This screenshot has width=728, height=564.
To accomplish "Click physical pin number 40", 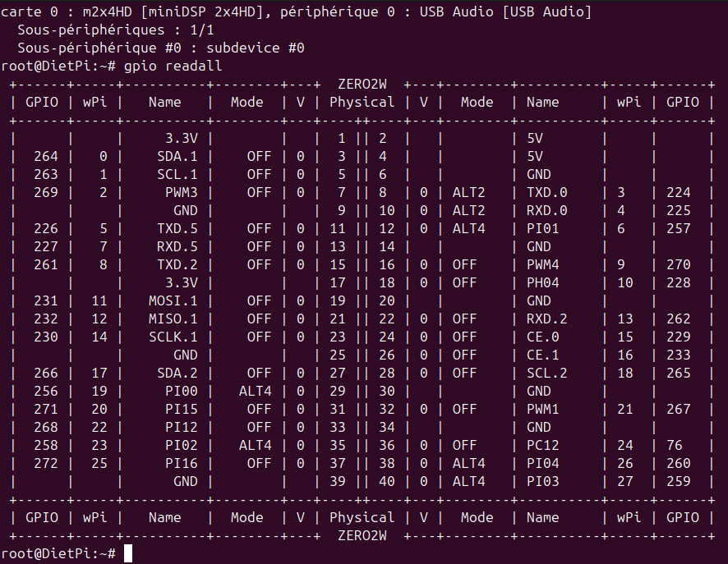I will [x=387, y=481].
